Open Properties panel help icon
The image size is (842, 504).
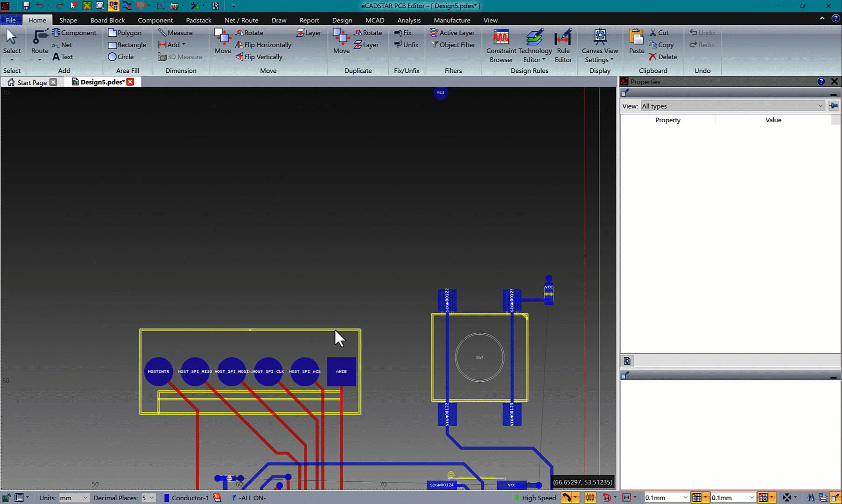(x=821, y=81)
